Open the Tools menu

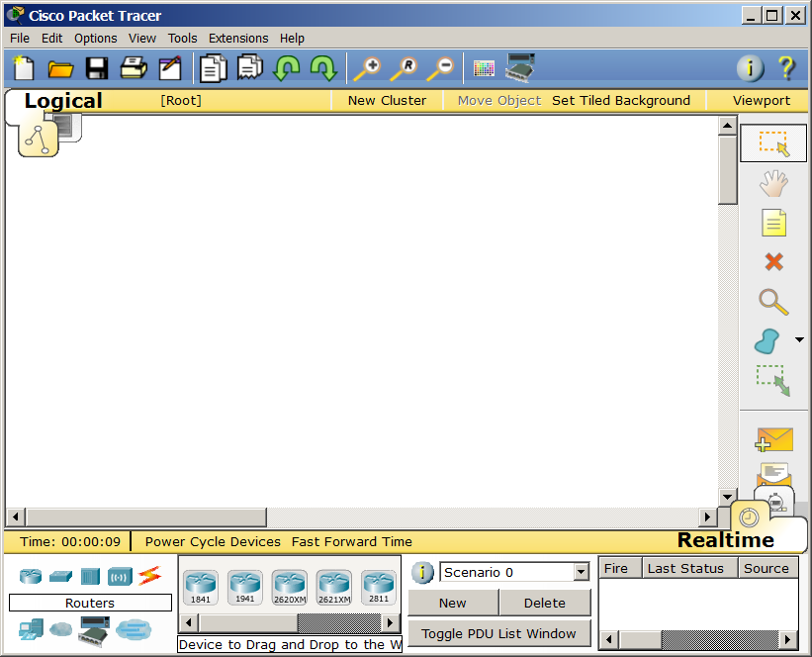(x=182, y=39)
